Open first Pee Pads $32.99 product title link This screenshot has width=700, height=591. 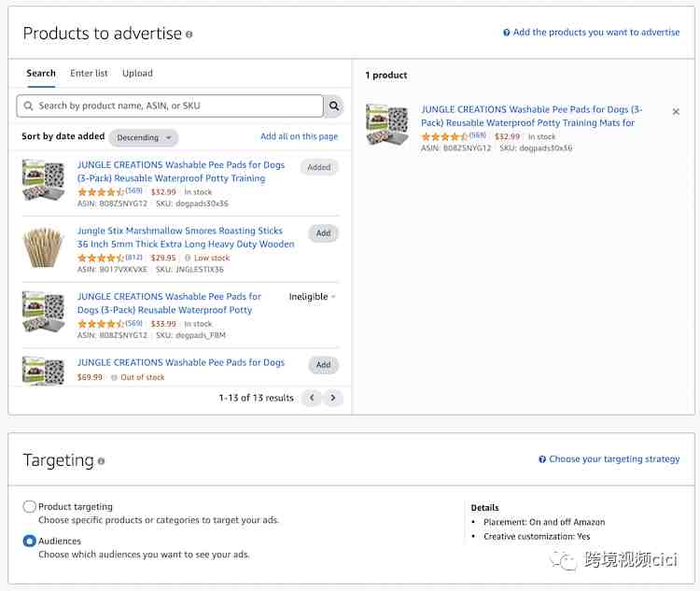point(181,172)
